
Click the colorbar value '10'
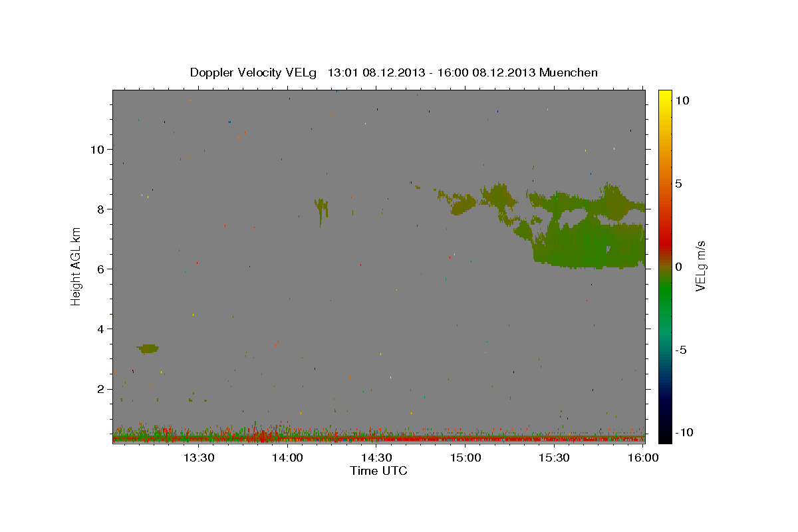[682, 100]
